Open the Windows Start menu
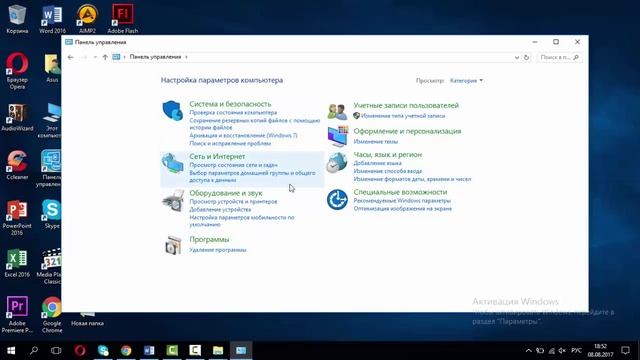This screenshot has width=640, height=360. click(11, 350)
